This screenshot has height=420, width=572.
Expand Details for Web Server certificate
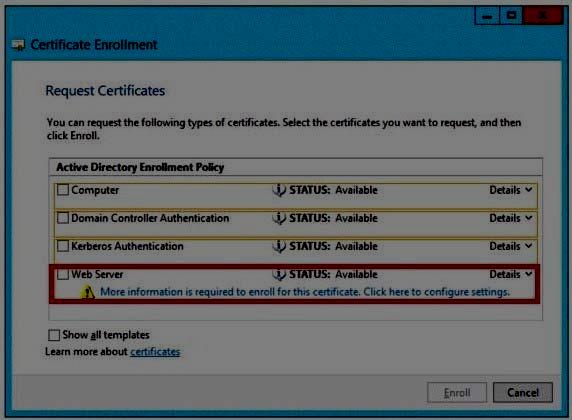click(x=511, y=274)
